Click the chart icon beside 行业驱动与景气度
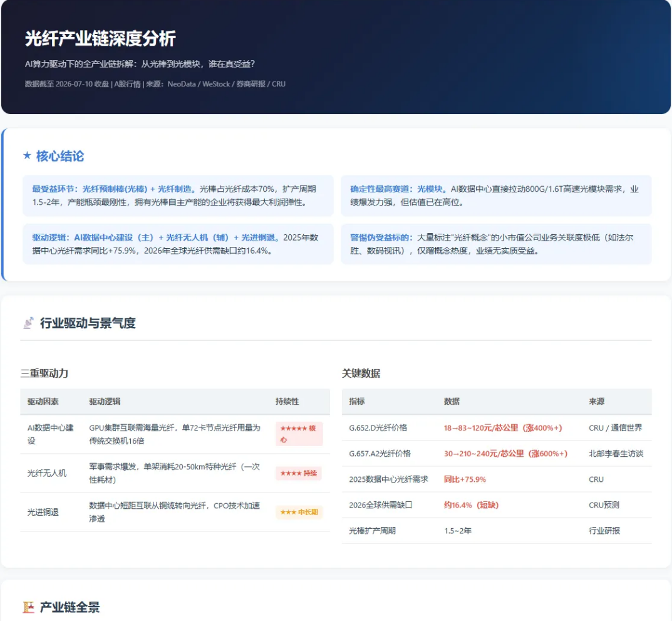Image resolution: width=672 pixels, height=621 pixels. [x=28, y=323]
